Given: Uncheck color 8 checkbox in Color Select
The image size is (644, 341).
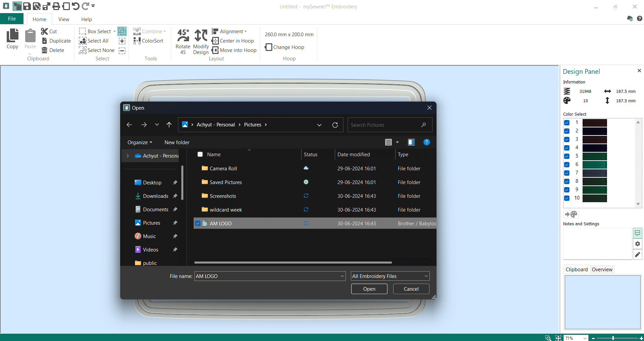Looking at the screenshot, I should (567, 181).
